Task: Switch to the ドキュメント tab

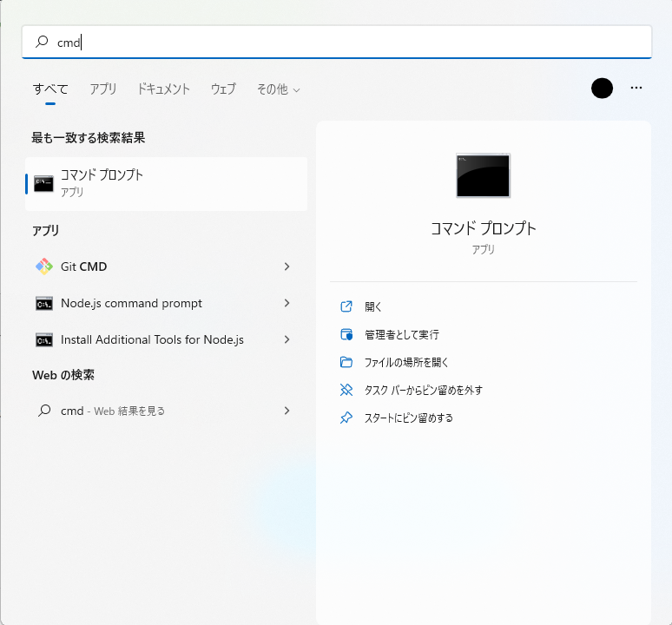Action: pyautogui.click(x=163, y=89)
